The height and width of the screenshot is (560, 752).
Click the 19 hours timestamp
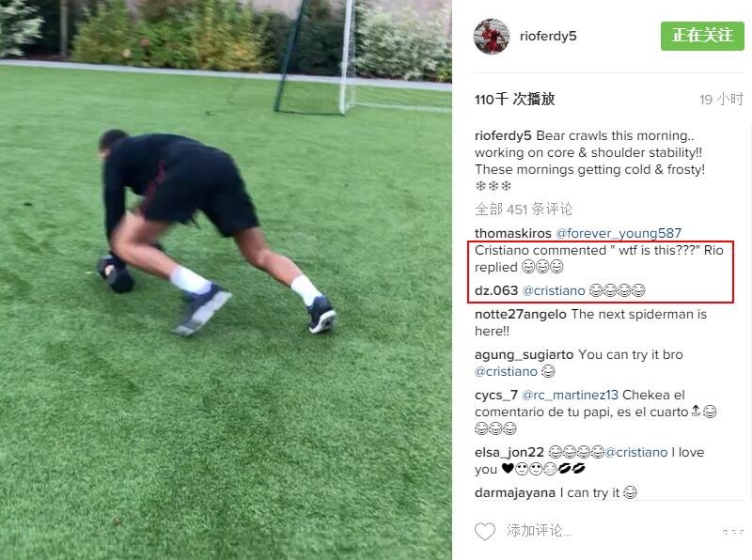[721, 100]
